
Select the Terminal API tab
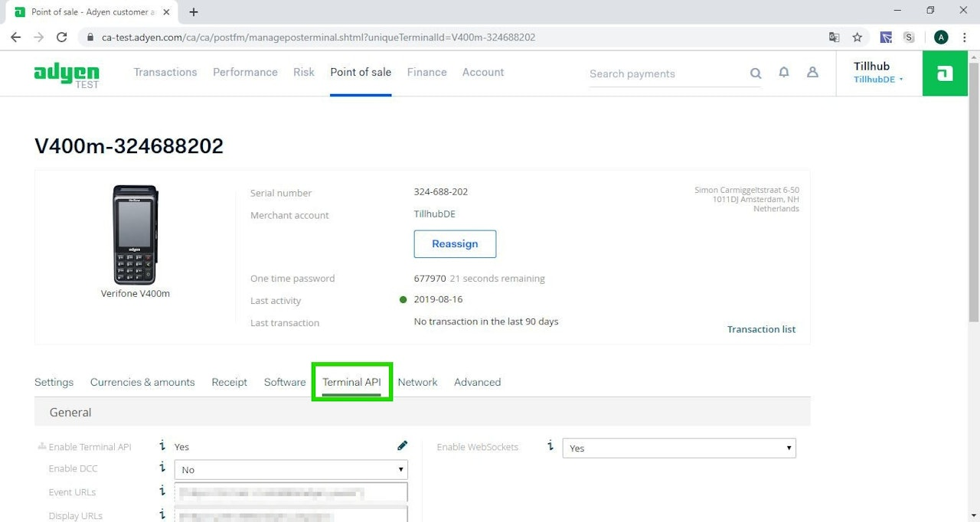tap(351, 382)
